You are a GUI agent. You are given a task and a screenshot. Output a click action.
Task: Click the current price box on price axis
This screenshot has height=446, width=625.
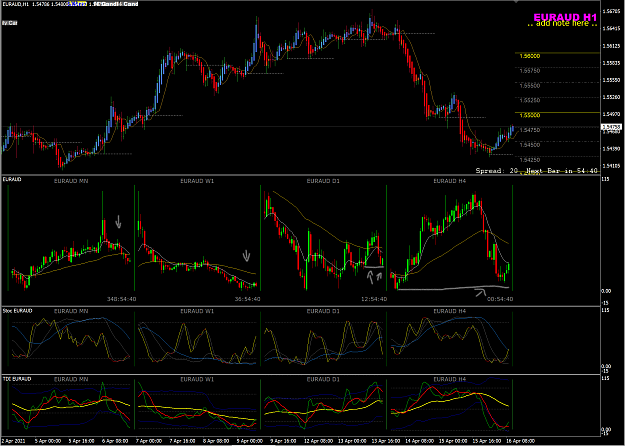click(612, 127)
